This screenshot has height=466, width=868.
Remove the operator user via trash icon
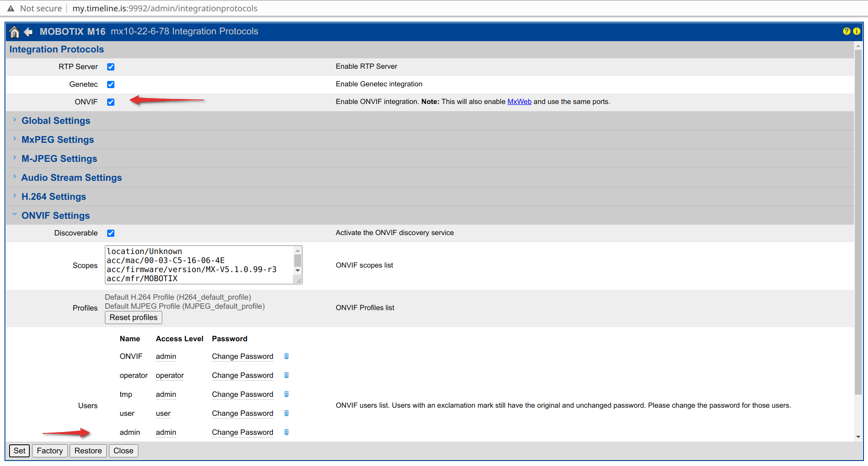[x=286, y=375]
